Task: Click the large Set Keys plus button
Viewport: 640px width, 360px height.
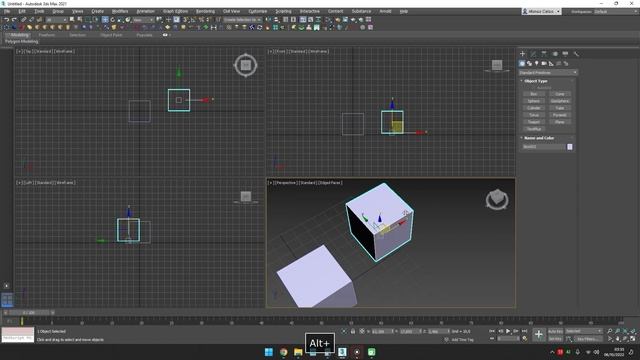Action: coord(538,335)
